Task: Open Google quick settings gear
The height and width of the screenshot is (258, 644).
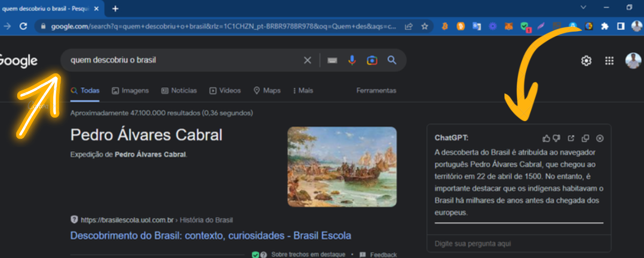Action: pyautogui.click(x=586, y=61)
